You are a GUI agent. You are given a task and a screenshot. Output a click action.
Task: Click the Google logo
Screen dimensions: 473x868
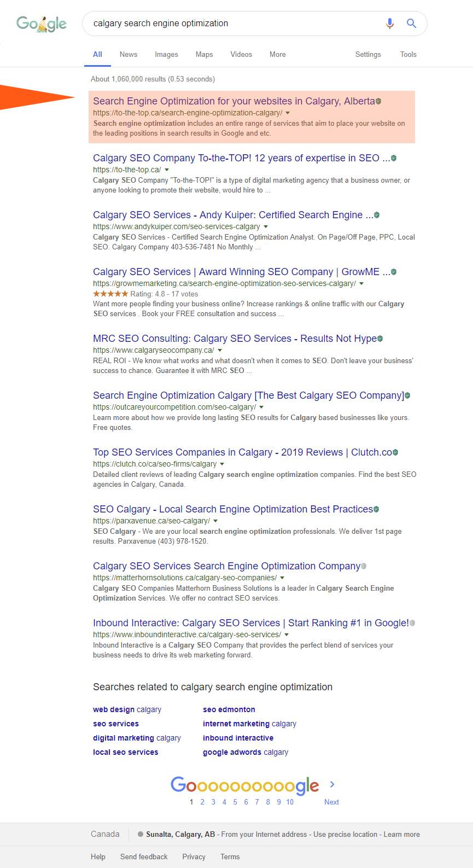point(42,24)
